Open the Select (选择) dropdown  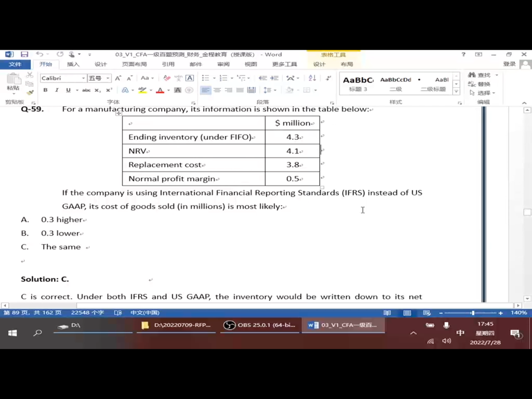tap(483, 93)
